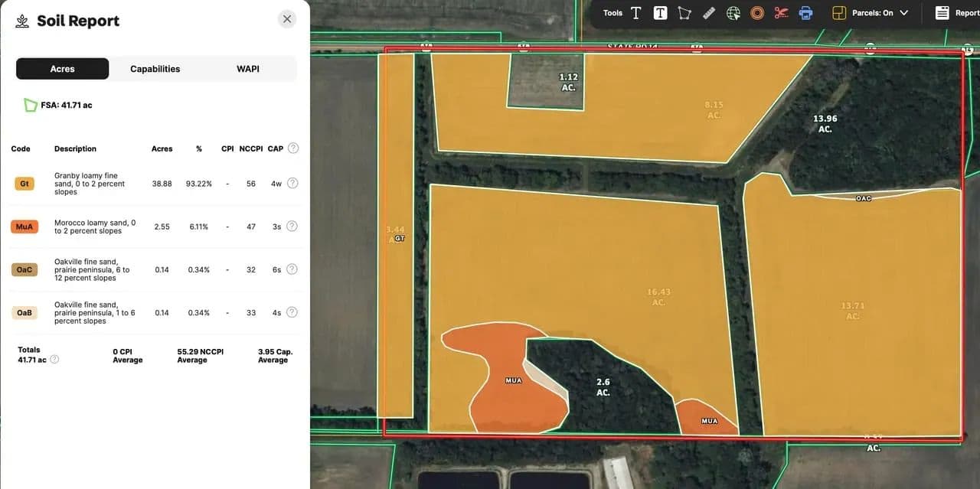Toggle the Parcels layer icon
This screenshot has width=980, height=489.
pyautogui.click(x=839, y=13)
